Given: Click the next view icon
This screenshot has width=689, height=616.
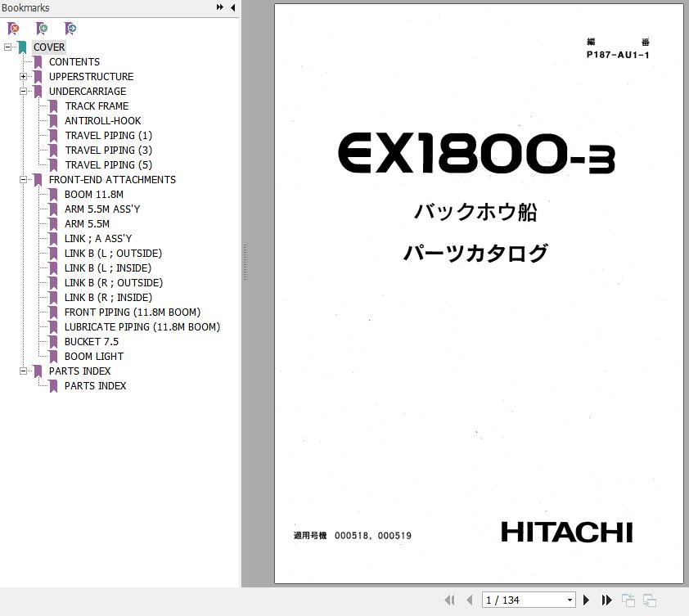Looking at the screenshot, I should coord(650,600).
